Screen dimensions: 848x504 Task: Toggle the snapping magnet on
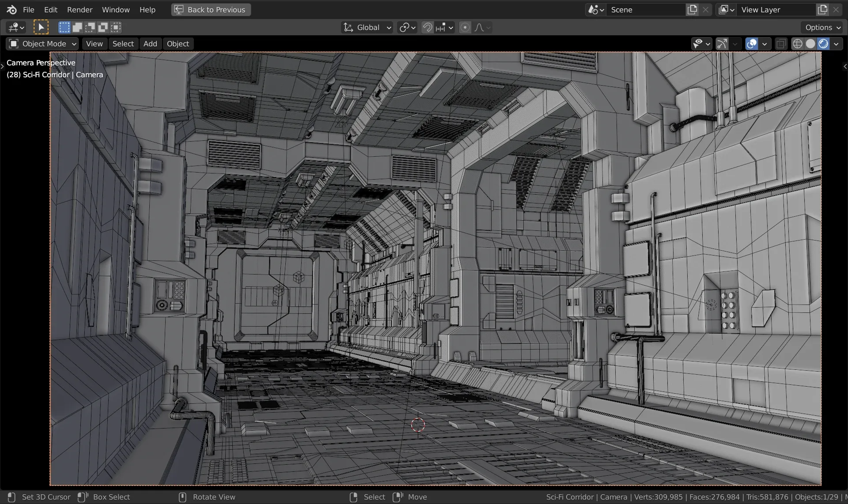coord(427,27)
